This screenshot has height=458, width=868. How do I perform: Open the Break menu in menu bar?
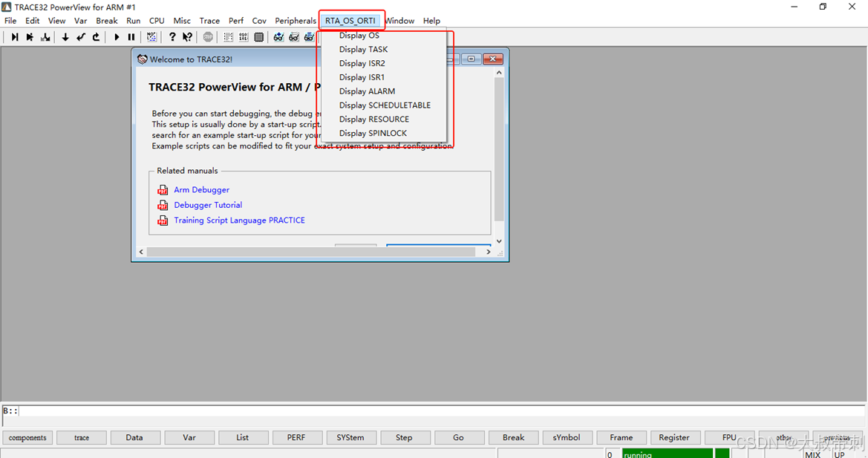(107, 21)
